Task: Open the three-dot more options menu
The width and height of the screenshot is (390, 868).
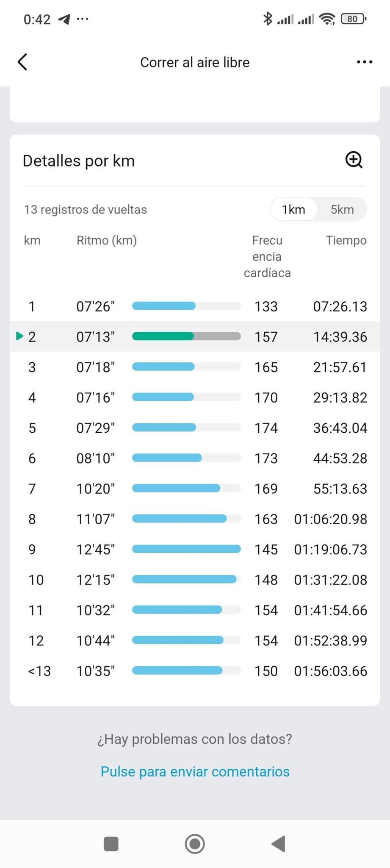Action: pos(364,62)
